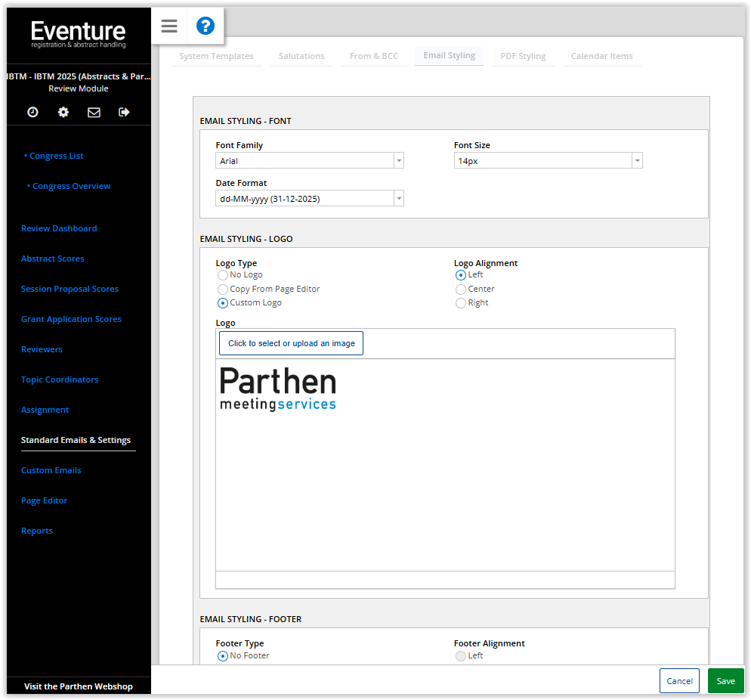Go to Review Dashboard

coord(59,228)
